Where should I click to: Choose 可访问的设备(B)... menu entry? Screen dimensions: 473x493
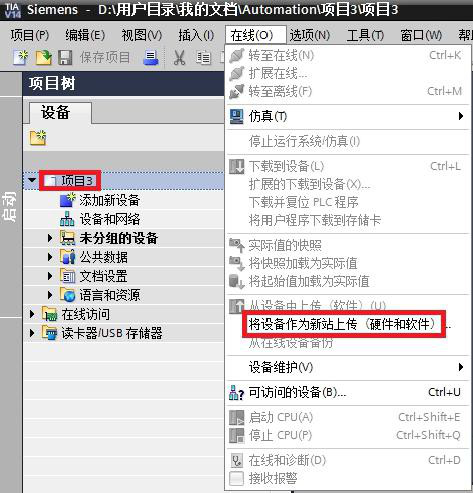(348, 392)
